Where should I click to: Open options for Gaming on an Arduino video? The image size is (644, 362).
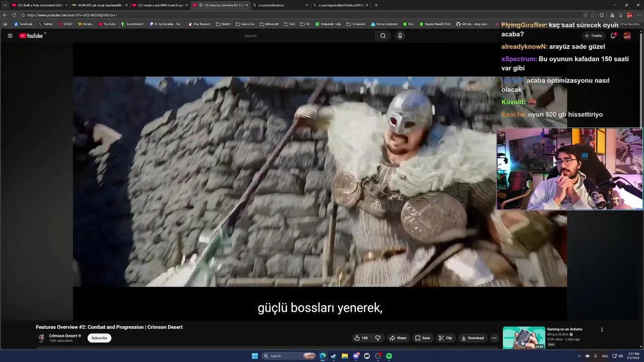pos(602,330)
